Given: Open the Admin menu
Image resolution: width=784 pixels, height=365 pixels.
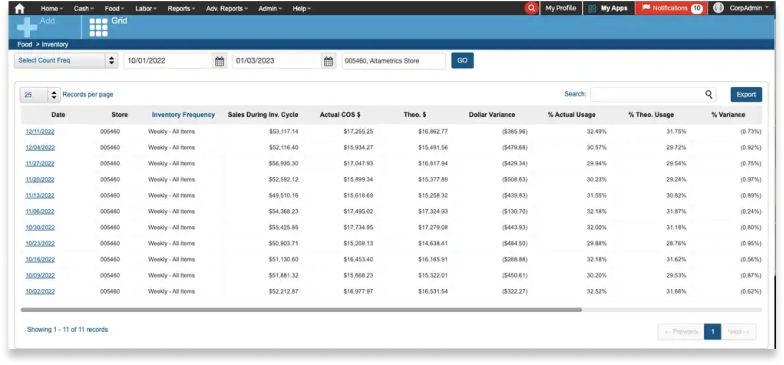Looking at the screenshot, I should [x=270, y=8].
